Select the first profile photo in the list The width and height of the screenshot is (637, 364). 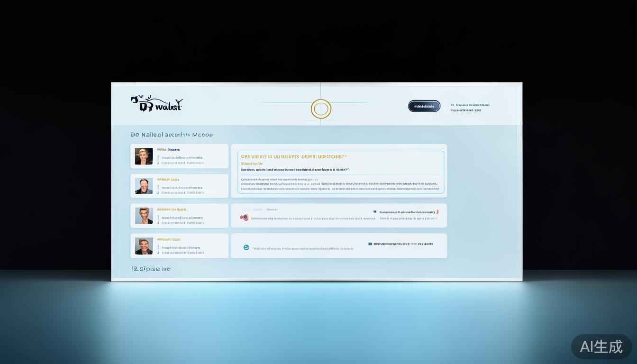click(x=144, y=156)
